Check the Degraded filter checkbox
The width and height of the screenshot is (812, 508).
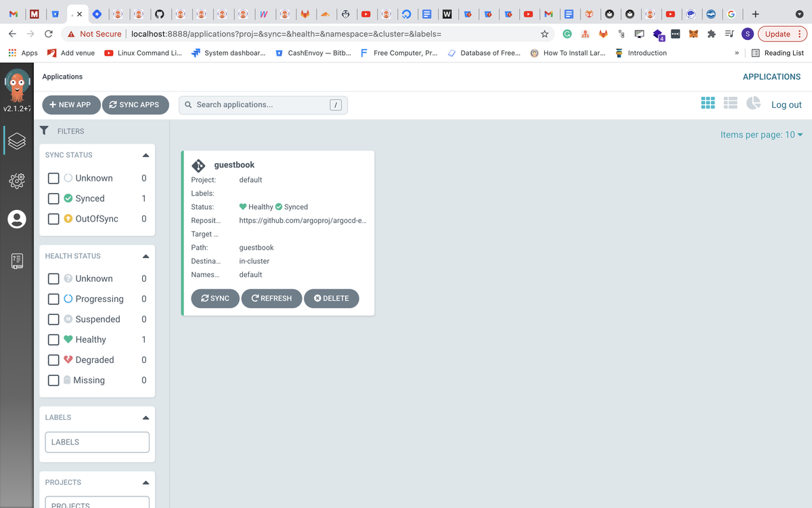point(53,360)
